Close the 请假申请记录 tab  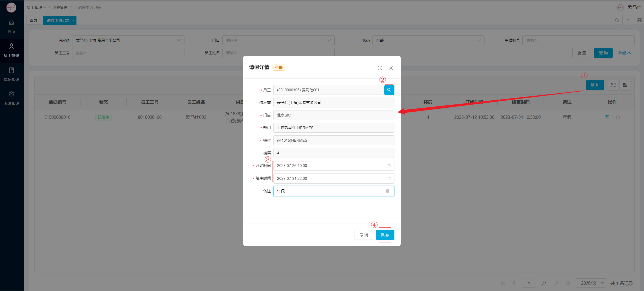click(x=73, y=20)
